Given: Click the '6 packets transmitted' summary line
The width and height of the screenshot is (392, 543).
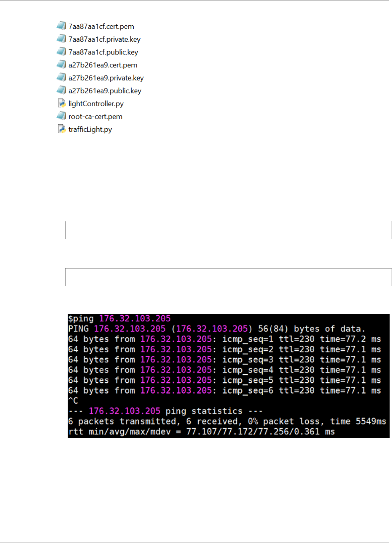Looking at the screenshot, I should pyautogui.click(x=227, y=422).
